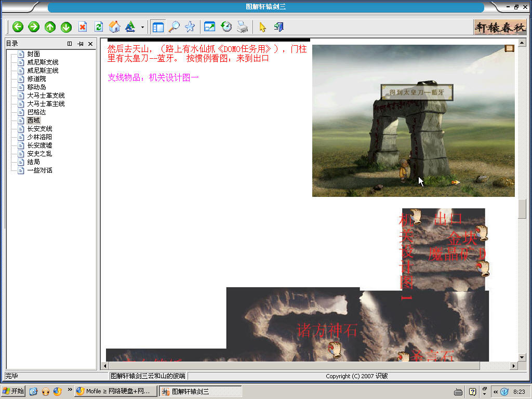Open favorites with the star icon
532x399 pixels.
tap(190, 27)
